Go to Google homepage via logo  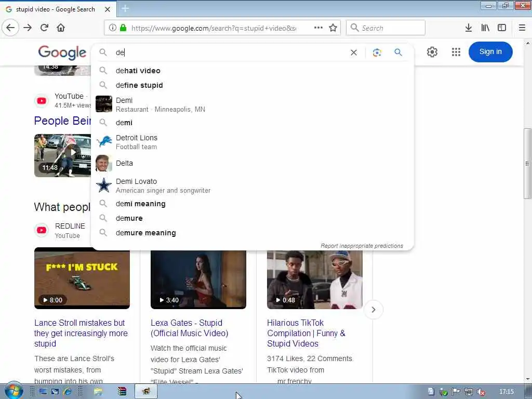click(62, 52)
